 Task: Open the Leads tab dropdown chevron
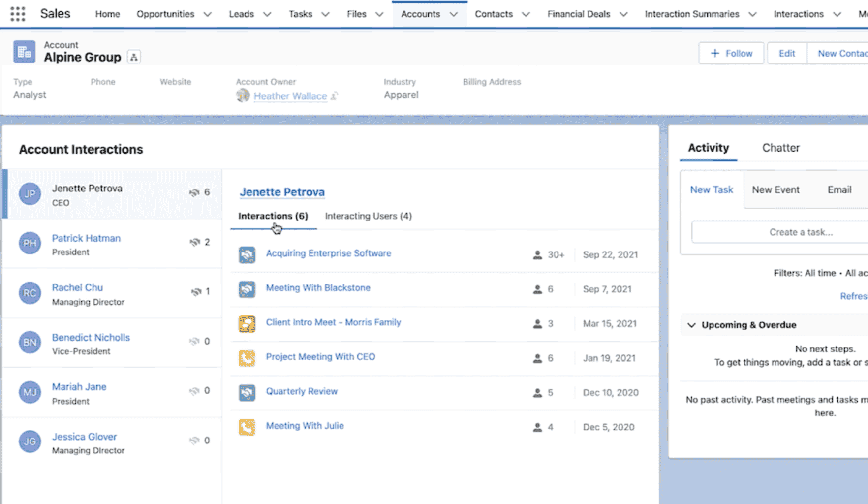pos(267,14)
